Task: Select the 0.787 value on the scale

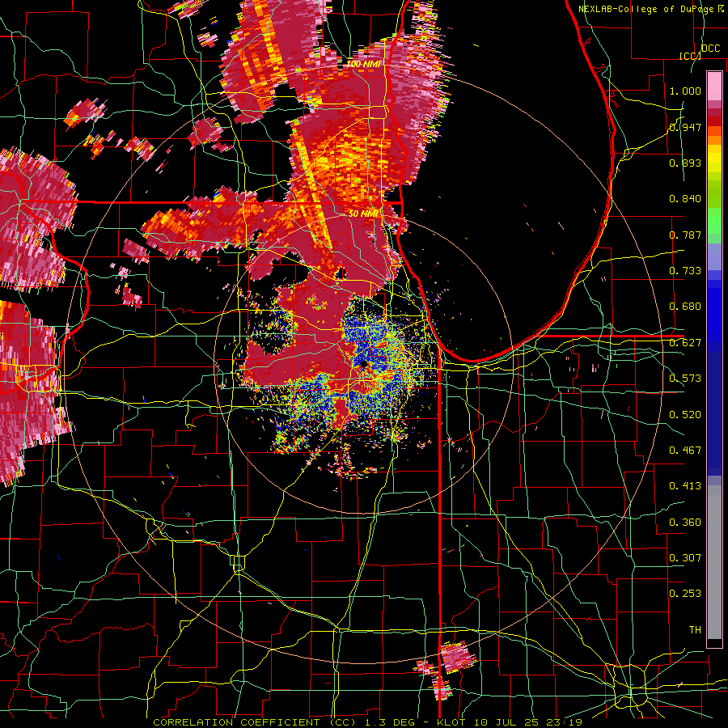Action: (x=685, y=235)
